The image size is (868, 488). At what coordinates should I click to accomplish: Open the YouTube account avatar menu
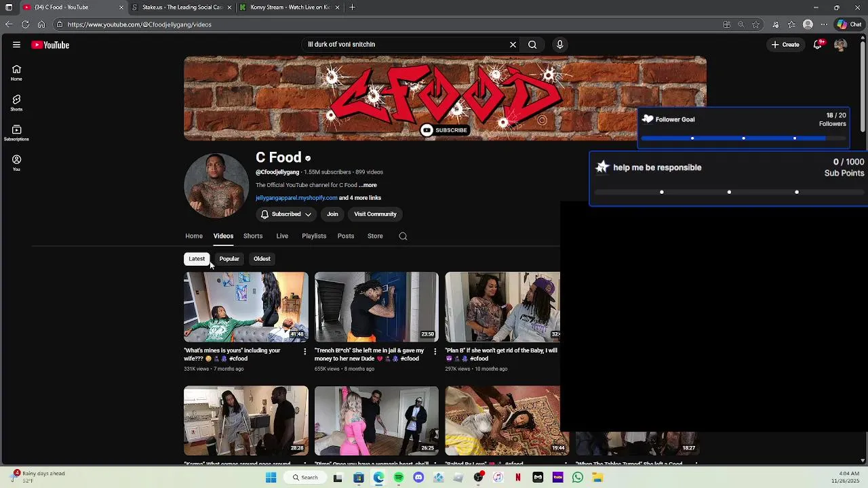(x=840, y=45)
